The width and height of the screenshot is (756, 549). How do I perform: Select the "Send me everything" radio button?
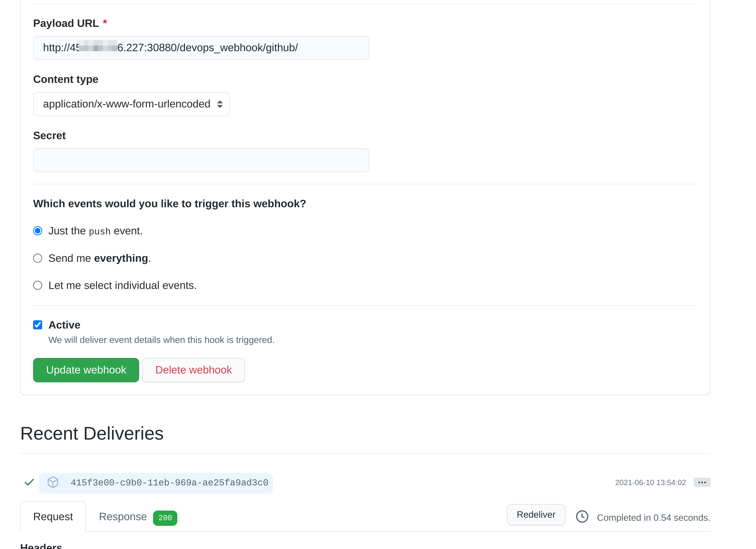coord(38,258)
